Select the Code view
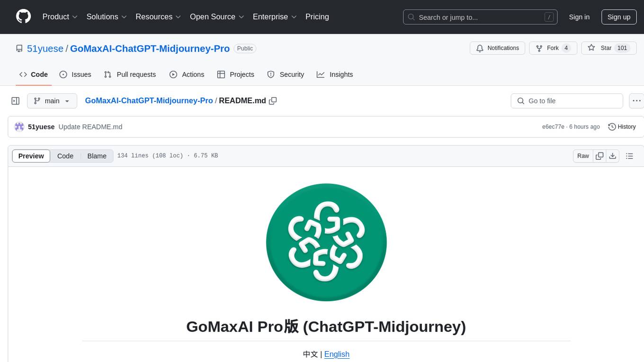Image resolution: width=644 pixels, height=362 pixels. (65, 156)
